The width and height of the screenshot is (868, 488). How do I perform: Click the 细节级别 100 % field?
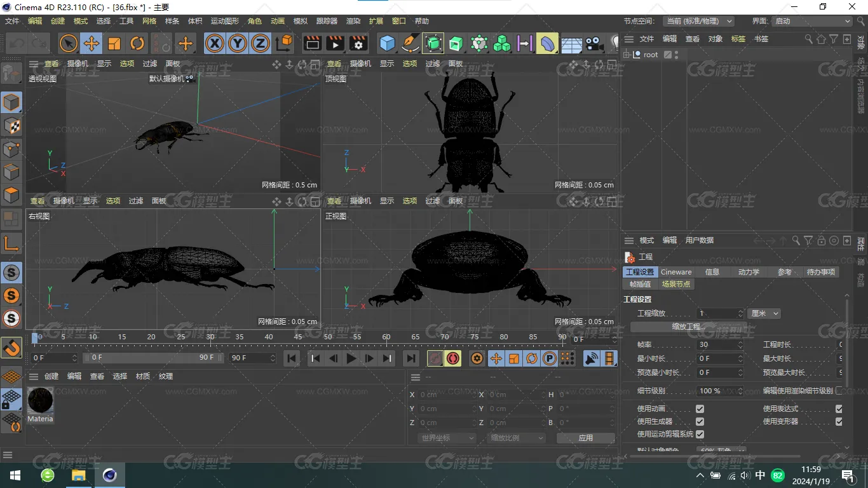click(x=719, y=391)
